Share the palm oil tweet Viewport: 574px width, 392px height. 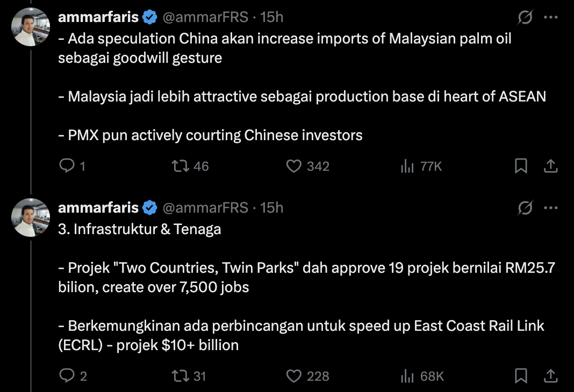point(550,166)
